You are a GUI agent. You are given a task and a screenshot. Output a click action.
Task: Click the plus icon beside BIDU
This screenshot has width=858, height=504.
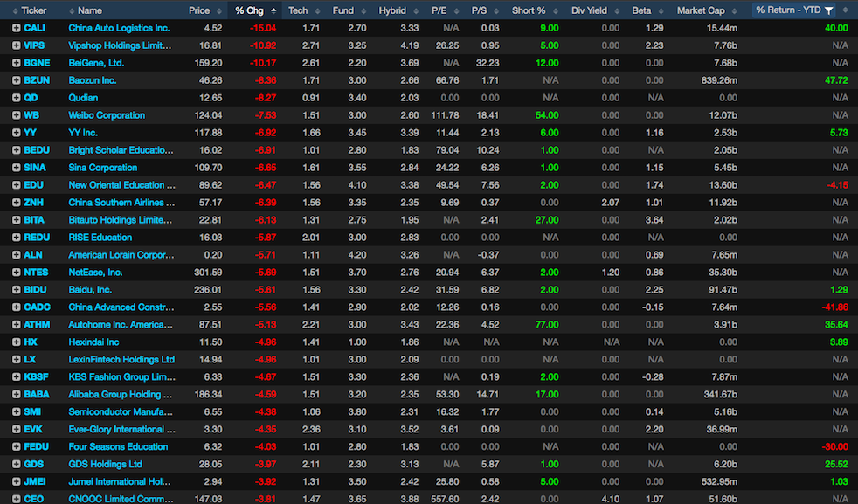coord(17,290)
